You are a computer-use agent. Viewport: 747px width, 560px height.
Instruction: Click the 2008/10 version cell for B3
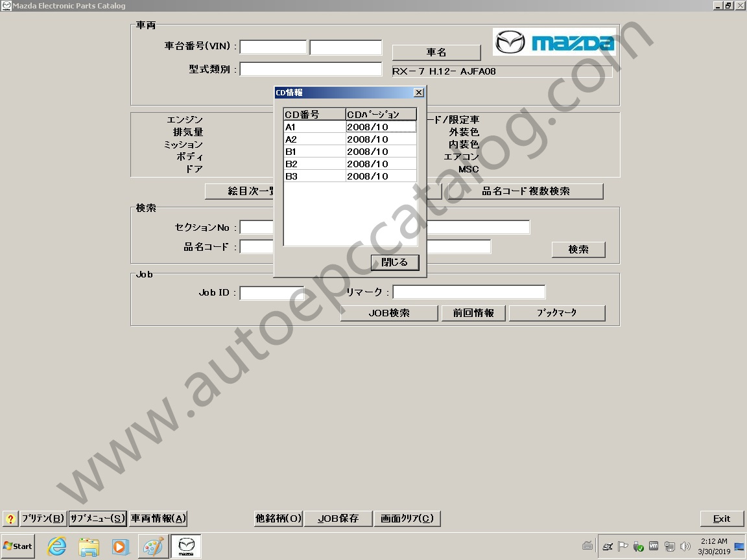click(381, 176)
